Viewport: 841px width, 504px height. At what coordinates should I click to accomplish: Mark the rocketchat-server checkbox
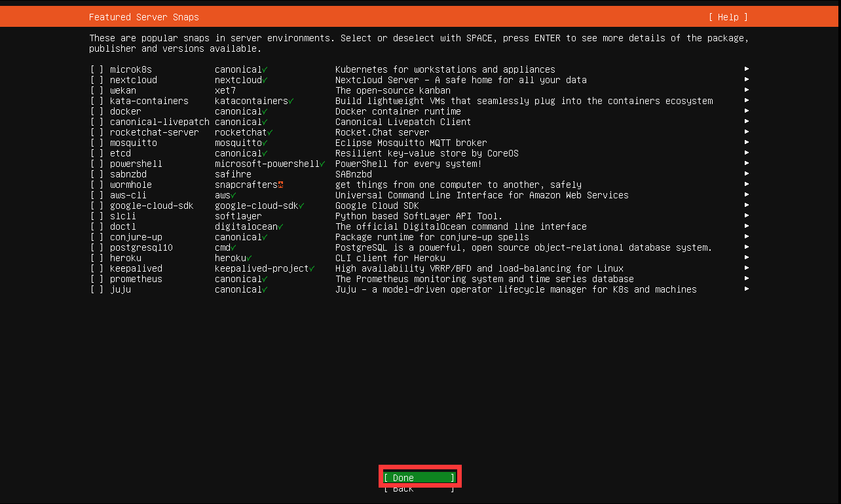click(x=97, y=132)
